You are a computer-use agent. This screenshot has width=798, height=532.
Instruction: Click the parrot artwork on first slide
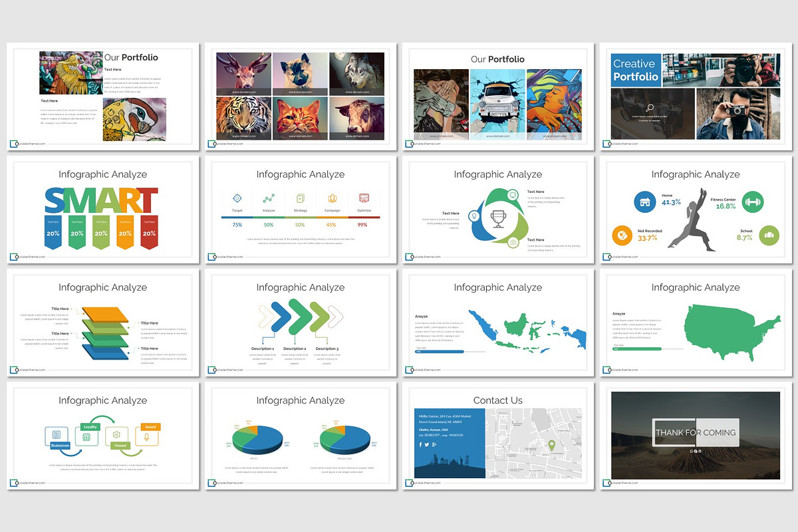click(71, 73)
